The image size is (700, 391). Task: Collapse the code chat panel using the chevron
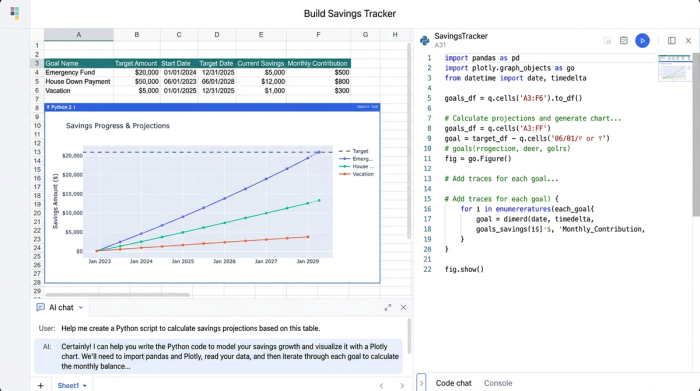click(x=421, y=383)
